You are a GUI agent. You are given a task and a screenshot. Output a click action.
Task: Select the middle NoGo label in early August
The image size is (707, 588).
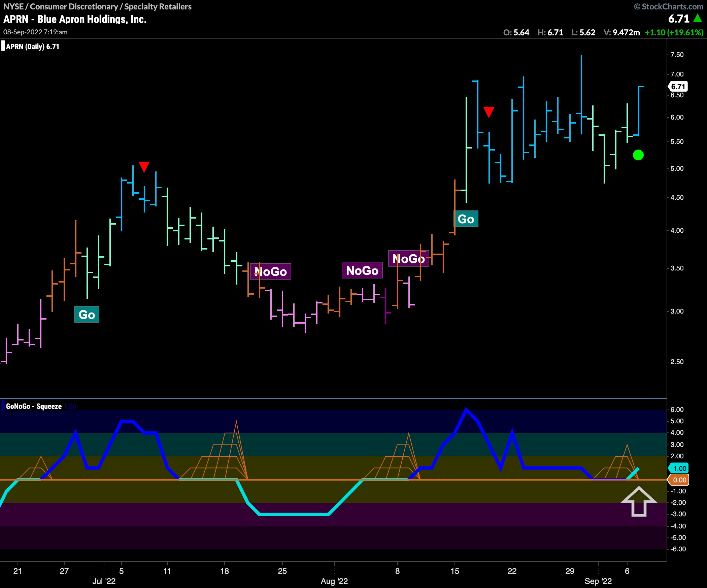pos(362,270)
